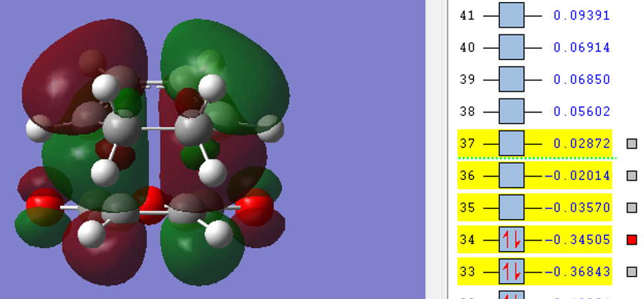Click energy value -0.03570

click(577, 207)
